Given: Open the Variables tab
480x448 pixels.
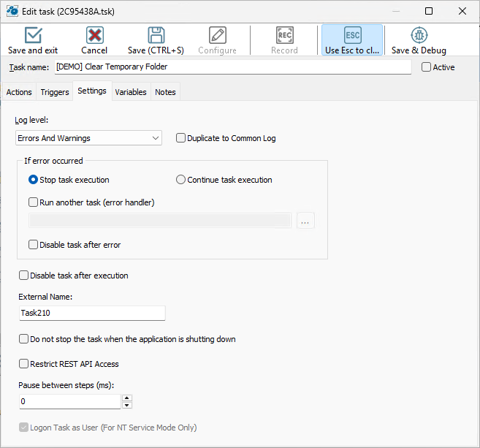Looking at the screenshot, I should click(131, 92).
